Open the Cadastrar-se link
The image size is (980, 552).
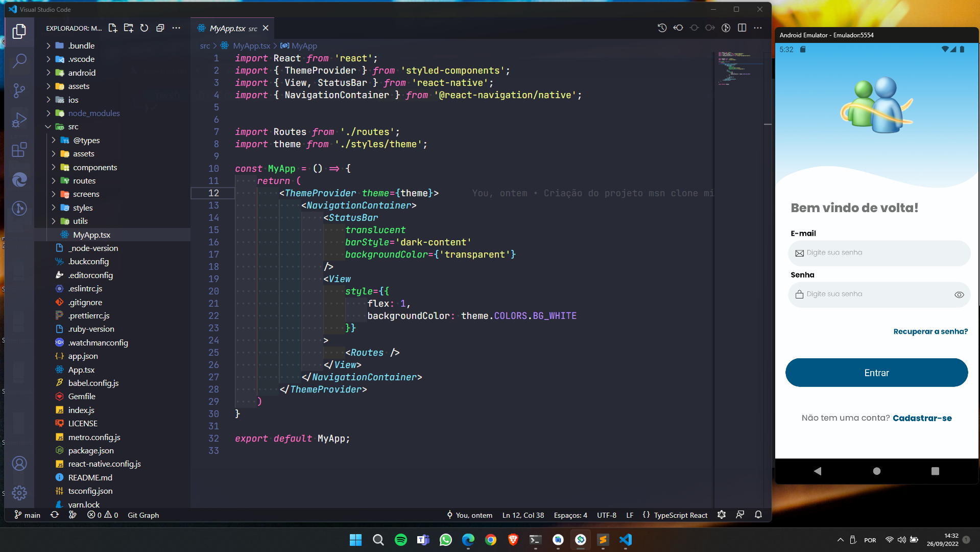[922, 418]
